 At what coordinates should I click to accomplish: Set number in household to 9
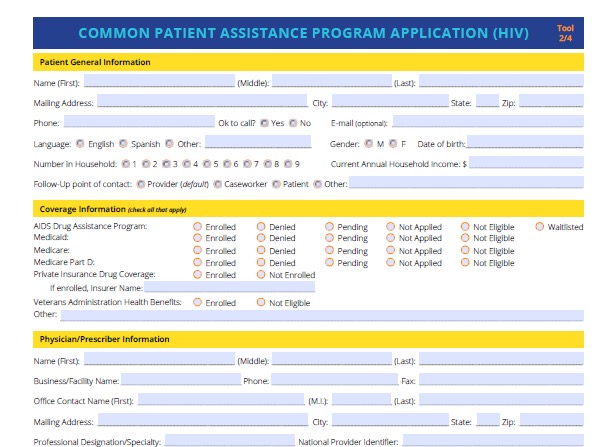(x=288, y=164)
